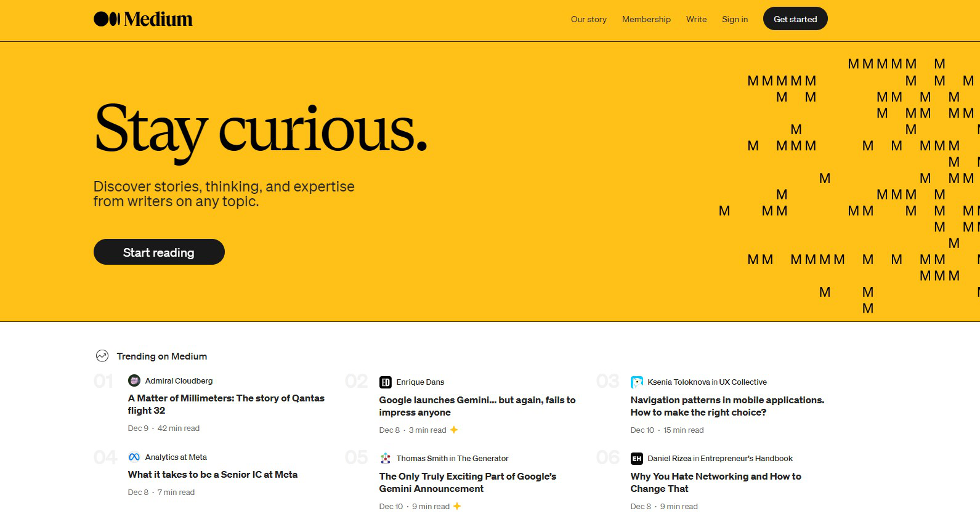Open the Google launches Gemini article
The image size is (980, 527).
point(477,406)
